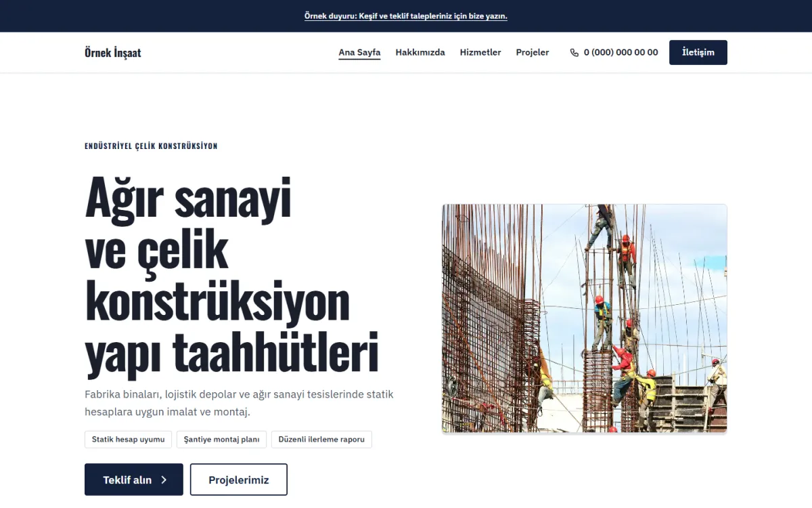Click the chevron arrow in Teklif alın
Viewport: 812px width, 508px height.
(x=164, y=480)
